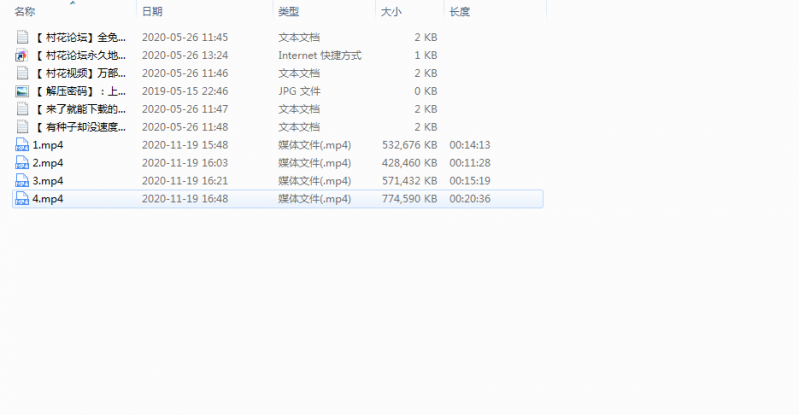Select the file named 【村花论坛】全免
Screen dimensions: 799x415
click(x=80, y=37)
